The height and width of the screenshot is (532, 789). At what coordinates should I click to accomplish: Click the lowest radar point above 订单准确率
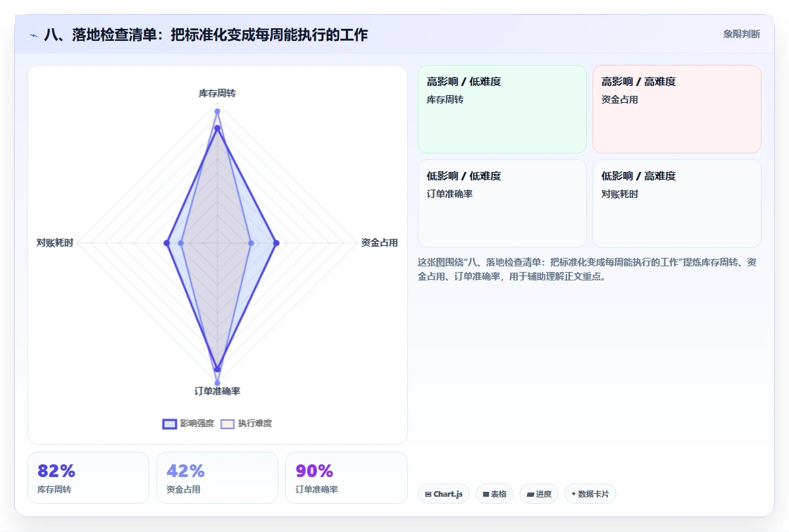coord(218,383)
